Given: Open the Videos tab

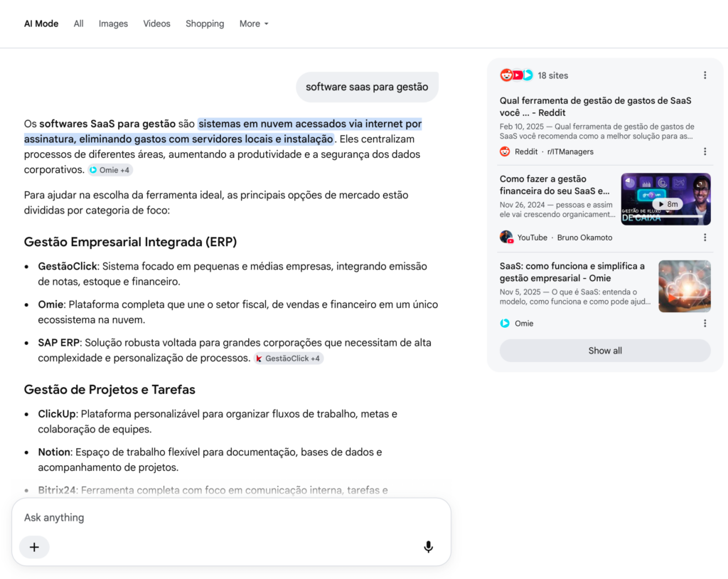Looking at the screenshot, I should (x=156, y=23).
